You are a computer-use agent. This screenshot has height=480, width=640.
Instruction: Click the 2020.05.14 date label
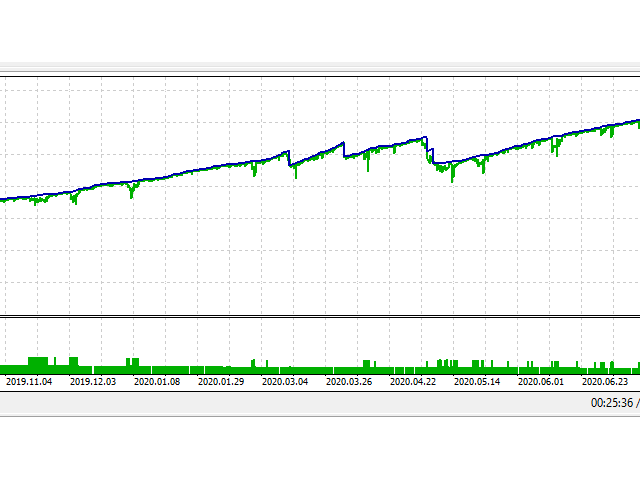pyautogui.click(x=477, y=382)
